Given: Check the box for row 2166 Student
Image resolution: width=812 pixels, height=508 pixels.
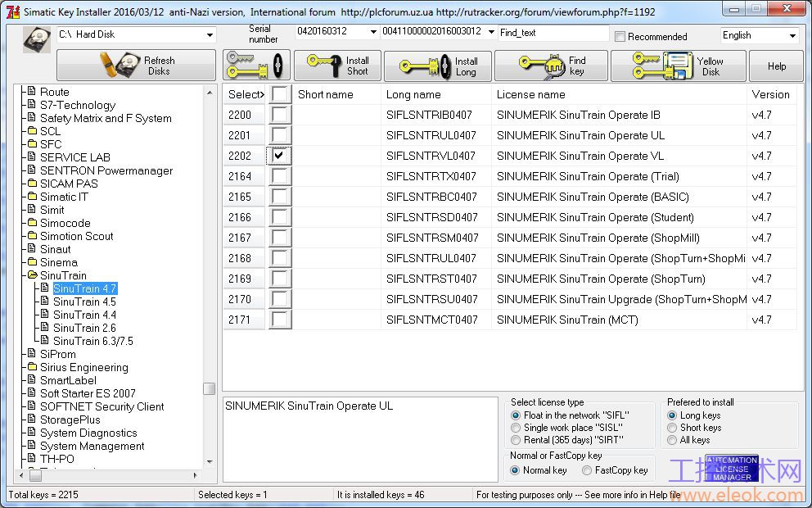Looking at the screenshot, I should point(280,217).
